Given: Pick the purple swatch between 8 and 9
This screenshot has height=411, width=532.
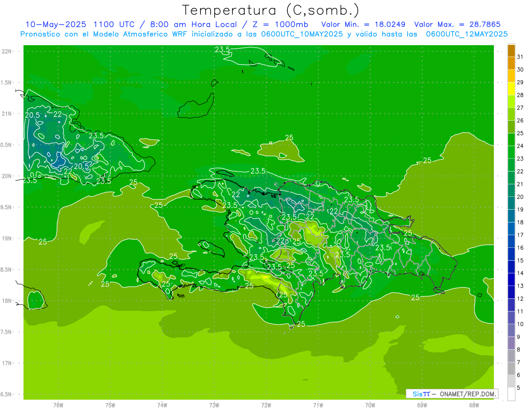Looking at the screenshot, I should tap(511, 343).
